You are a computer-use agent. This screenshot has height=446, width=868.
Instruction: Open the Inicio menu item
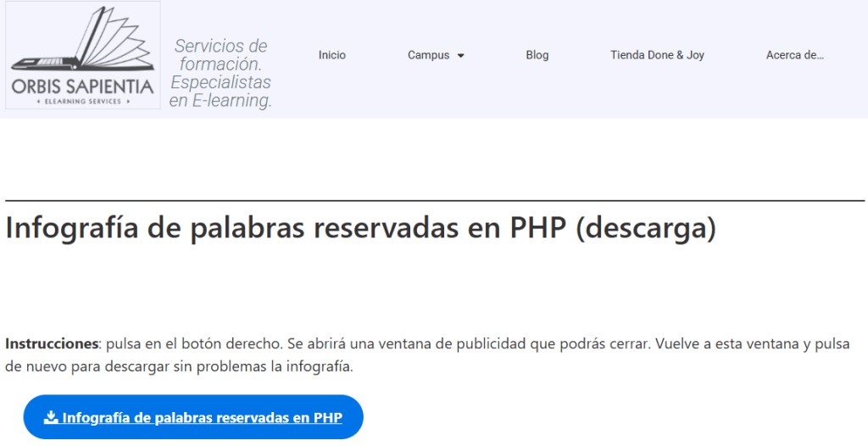[332, 55]
